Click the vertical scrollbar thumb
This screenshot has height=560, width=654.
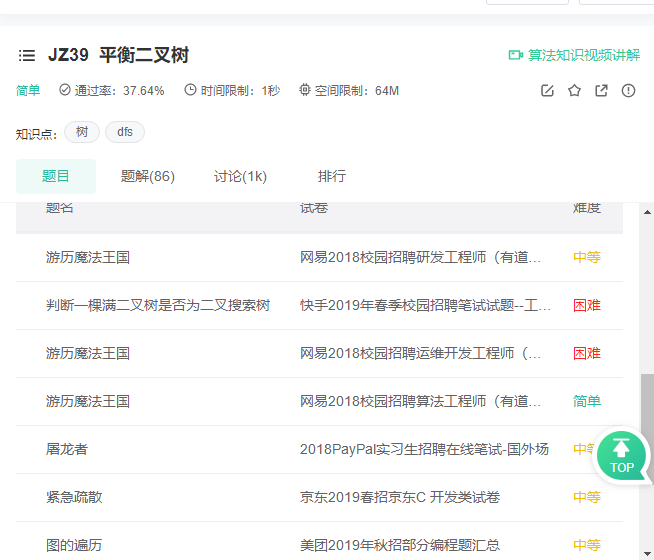tap(647, 404)
